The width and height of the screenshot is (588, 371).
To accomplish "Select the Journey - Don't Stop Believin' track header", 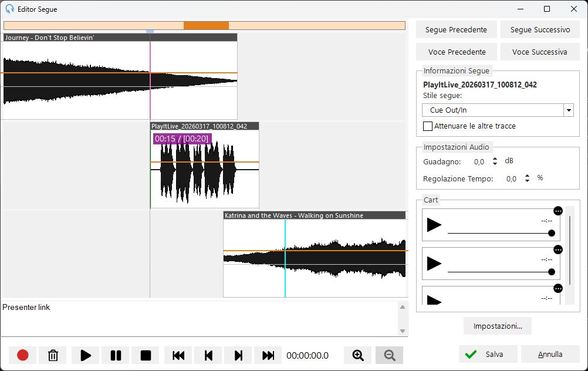I will click(120, 38).
